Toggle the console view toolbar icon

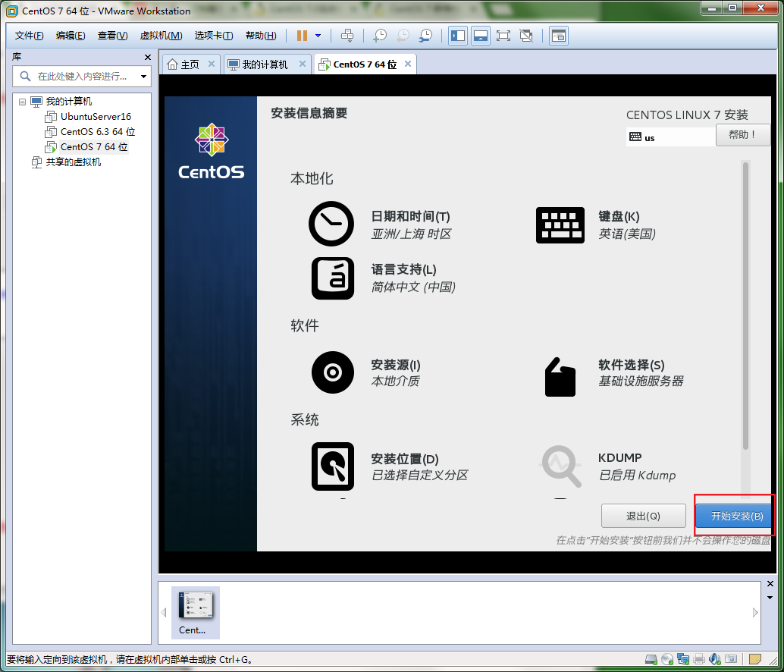(559, 36)
